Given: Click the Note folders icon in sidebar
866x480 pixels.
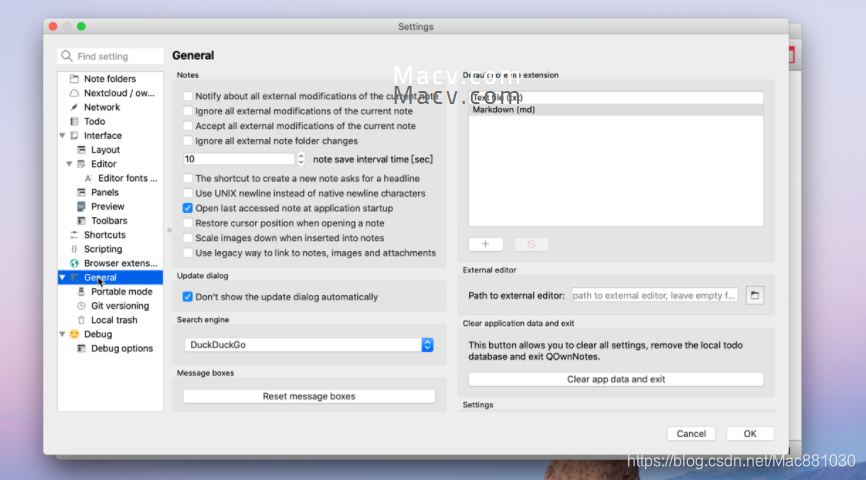Looking at the screenshot, I should (x=74, y=79).
